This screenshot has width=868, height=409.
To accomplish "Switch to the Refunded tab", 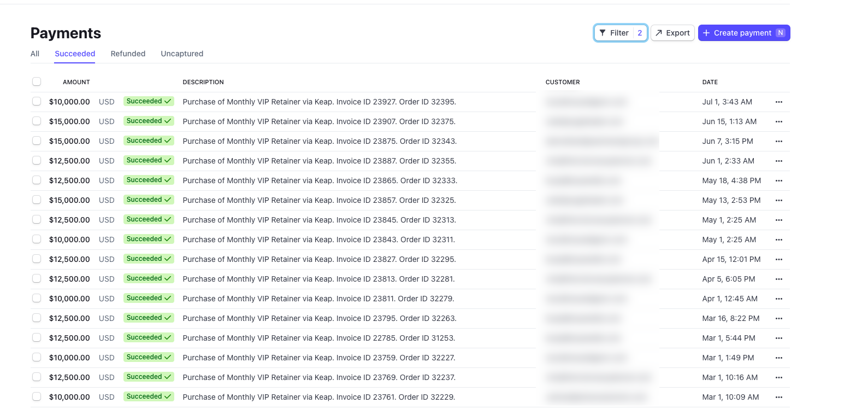I will 128,54.
